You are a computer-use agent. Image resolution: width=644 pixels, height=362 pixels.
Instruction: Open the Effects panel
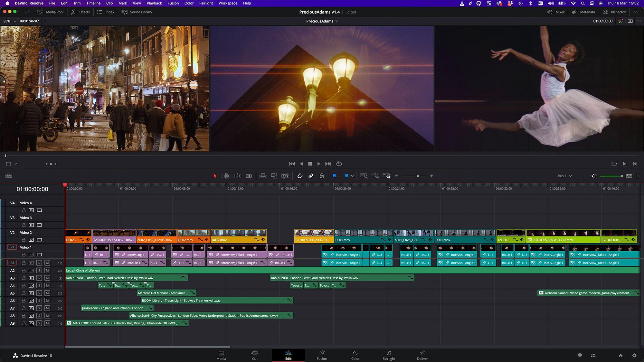80,12
